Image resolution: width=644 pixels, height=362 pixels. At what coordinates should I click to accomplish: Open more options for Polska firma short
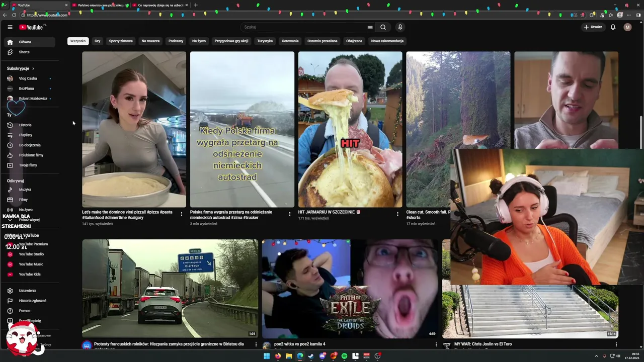tap(289, 214)
